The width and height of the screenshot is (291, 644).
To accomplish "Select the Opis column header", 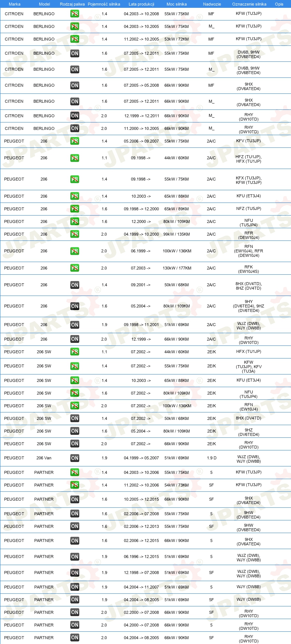I will click(x=279, y=4).
